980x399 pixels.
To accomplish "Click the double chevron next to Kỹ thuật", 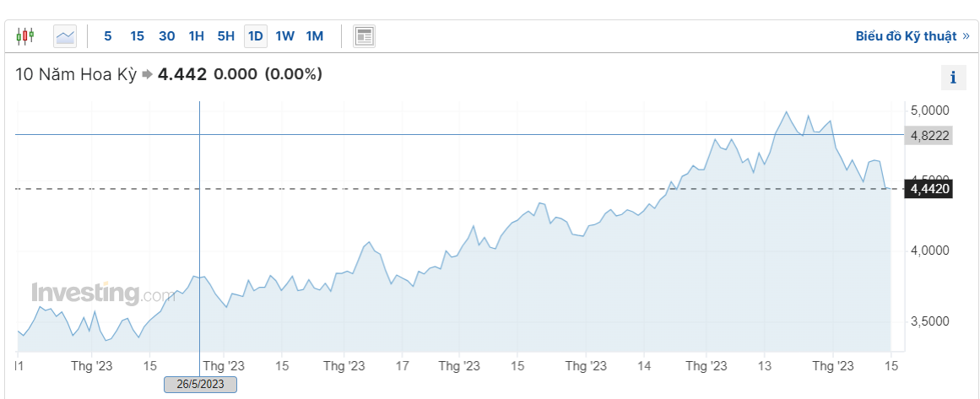I will coord(966,36).
